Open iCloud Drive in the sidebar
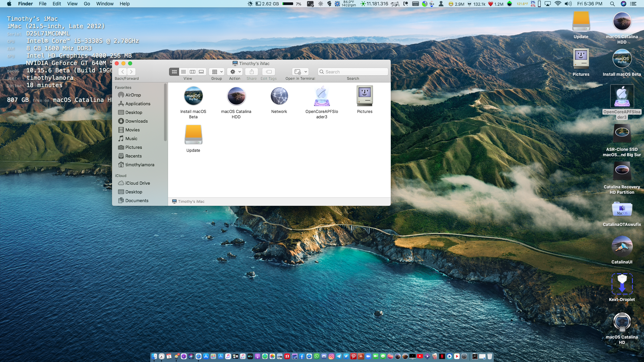This screenshot has height=362, width=644. (x=134, y=183)
